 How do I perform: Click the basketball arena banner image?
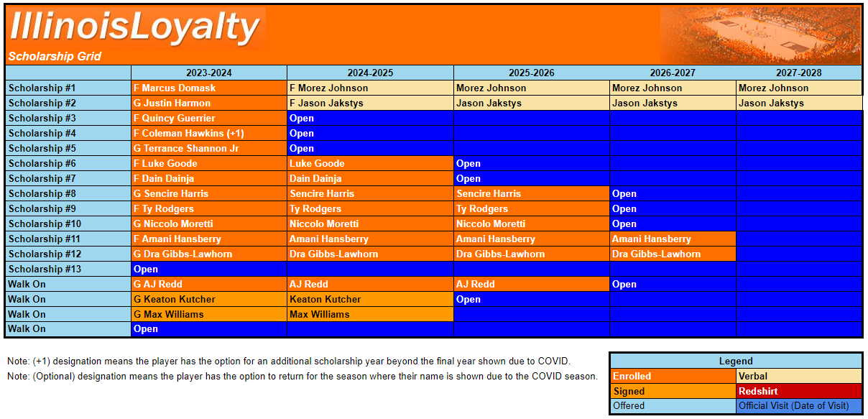[760, 34]
